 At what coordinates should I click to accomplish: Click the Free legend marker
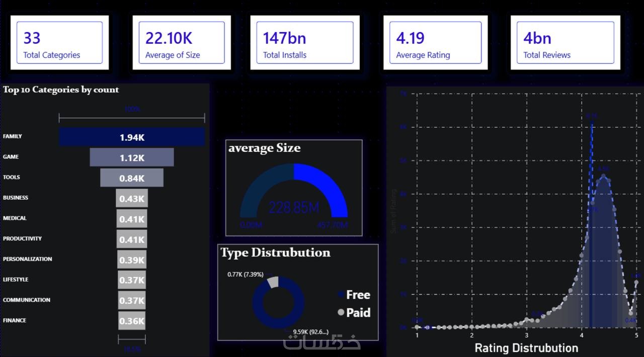[341, 295]
